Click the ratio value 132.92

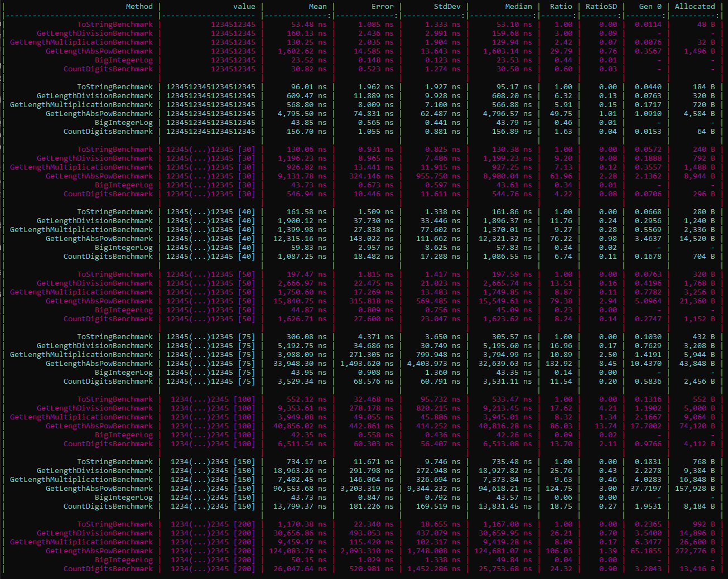(559, 364)
